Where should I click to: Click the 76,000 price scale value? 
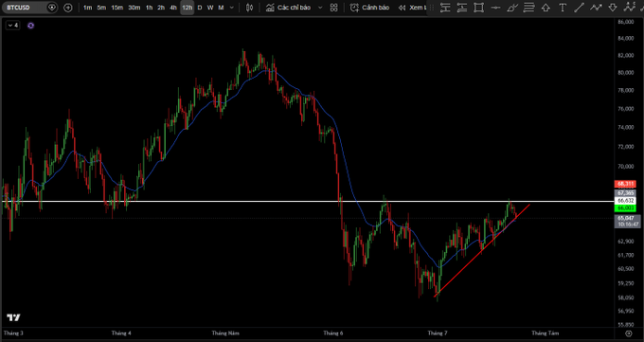(x=625, y=109)
